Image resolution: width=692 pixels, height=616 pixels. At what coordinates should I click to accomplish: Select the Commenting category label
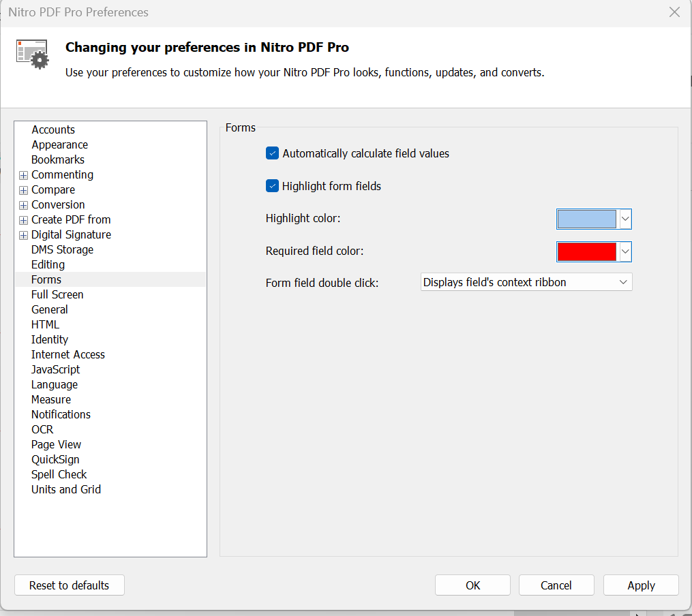[x=62, y=174]
